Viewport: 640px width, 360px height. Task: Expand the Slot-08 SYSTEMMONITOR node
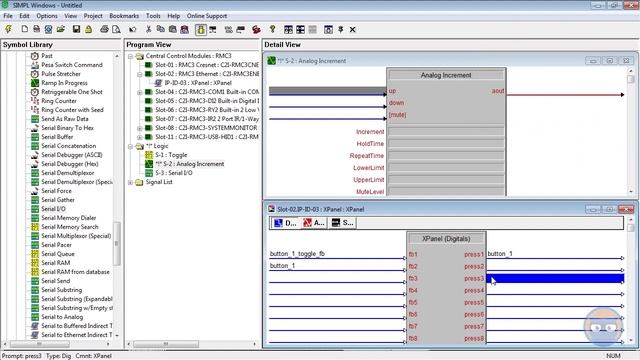pos(140,128)
